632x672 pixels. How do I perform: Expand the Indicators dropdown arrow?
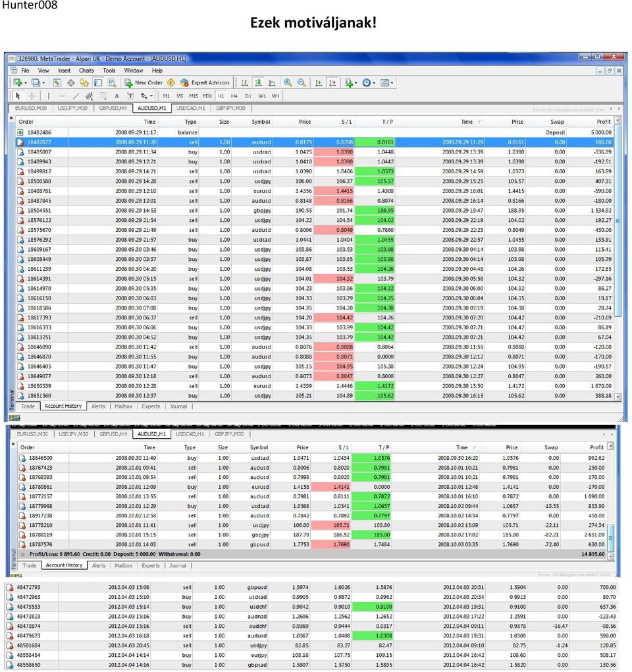[356, 83]
